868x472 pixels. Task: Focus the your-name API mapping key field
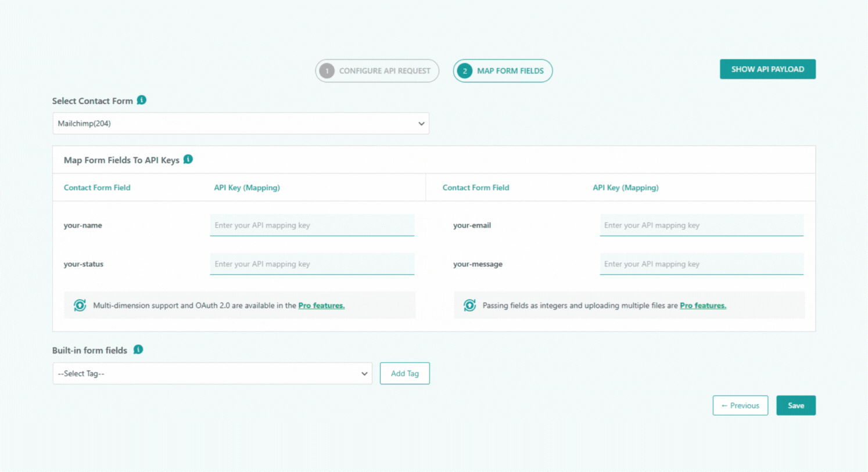pos(312,225)
